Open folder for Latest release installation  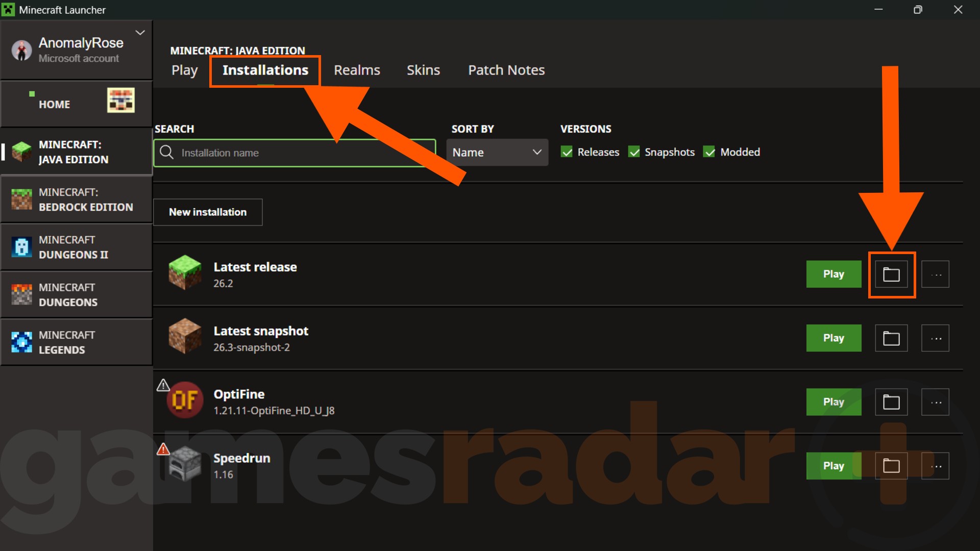[x=891, y=274]
